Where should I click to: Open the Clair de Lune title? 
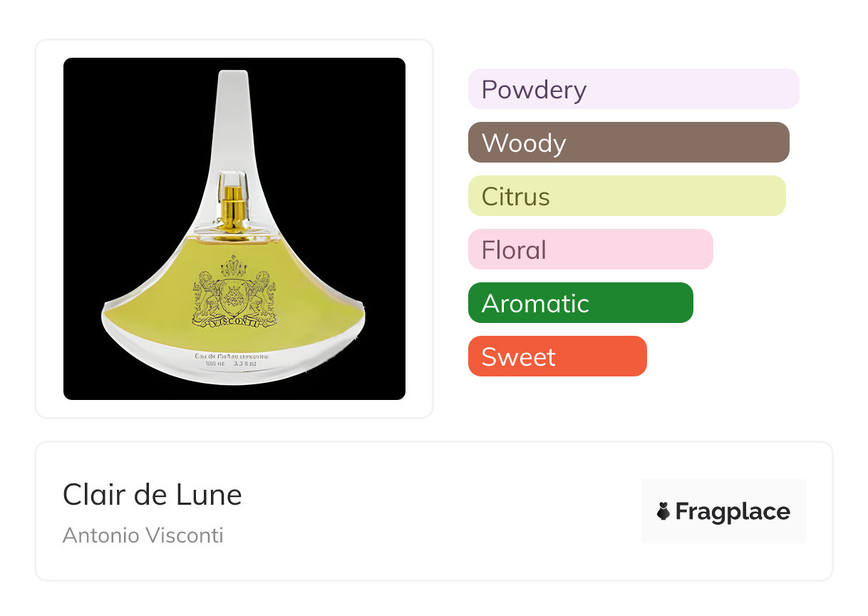tap(153, 494)
